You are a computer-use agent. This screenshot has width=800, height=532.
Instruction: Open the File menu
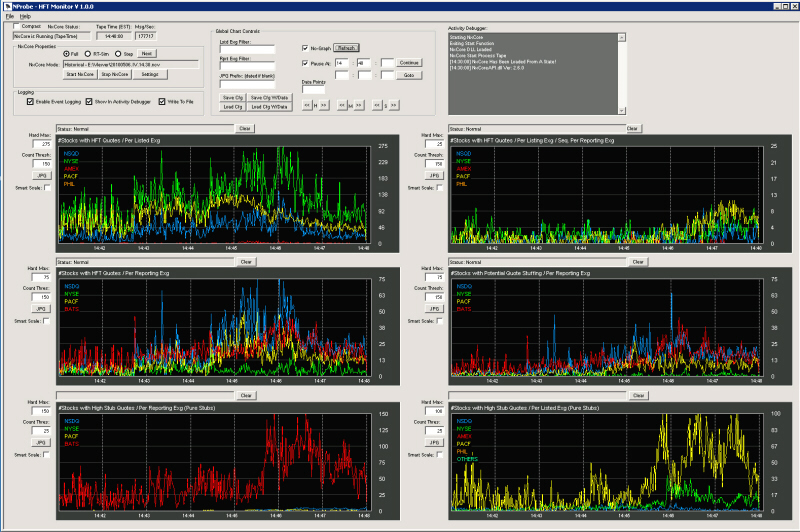[x=10, y=16]
